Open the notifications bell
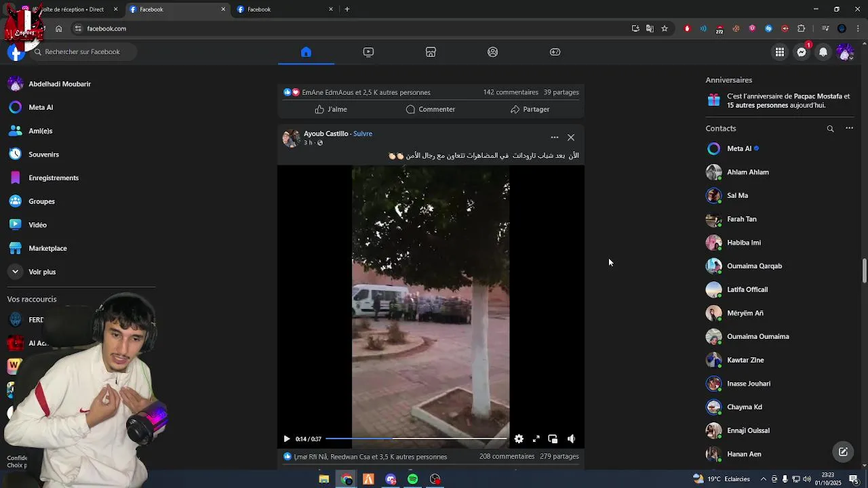 tap(823, 52)
